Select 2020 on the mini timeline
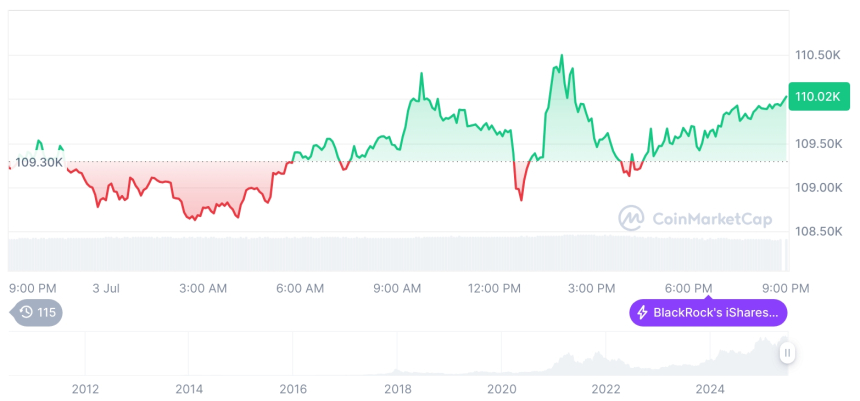This screenshot has width=860, height=401. 501,388
